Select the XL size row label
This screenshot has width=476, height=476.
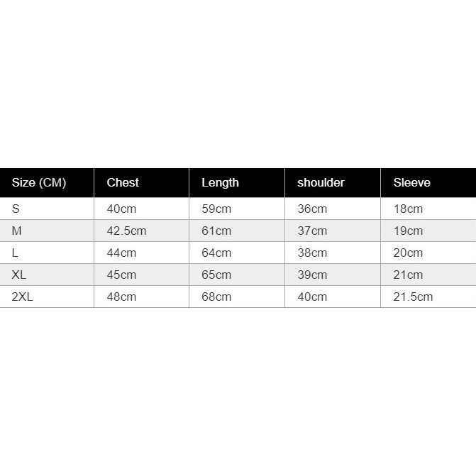(19, 275)
